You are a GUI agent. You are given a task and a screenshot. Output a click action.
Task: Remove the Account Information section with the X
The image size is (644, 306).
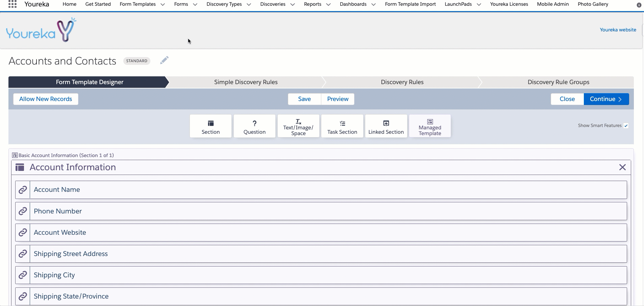tap(622, 167)
